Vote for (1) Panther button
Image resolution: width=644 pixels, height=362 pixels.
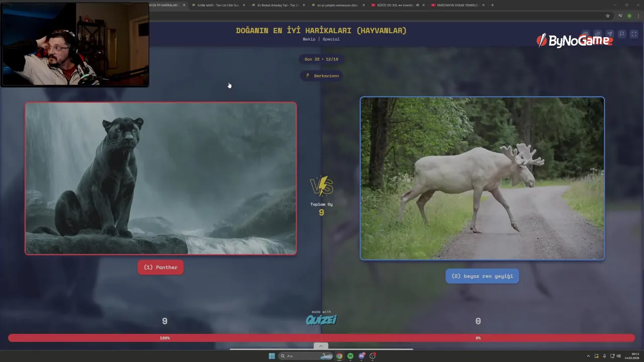tap(160, 267)
